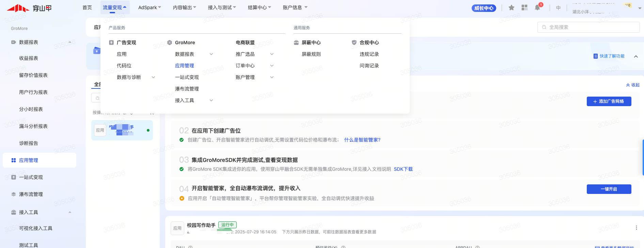Click 应用管理 sidebar grid icon
The width and height of the screenshot is (644, 248).
14,160
